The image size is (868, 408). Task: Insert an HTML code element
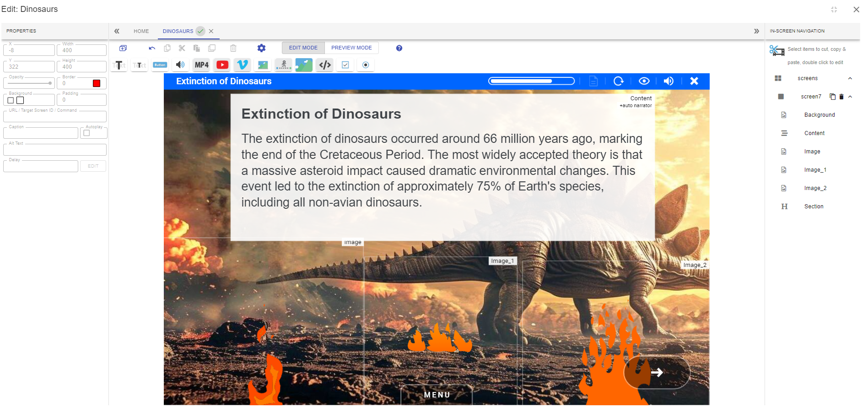coord(325,65)
